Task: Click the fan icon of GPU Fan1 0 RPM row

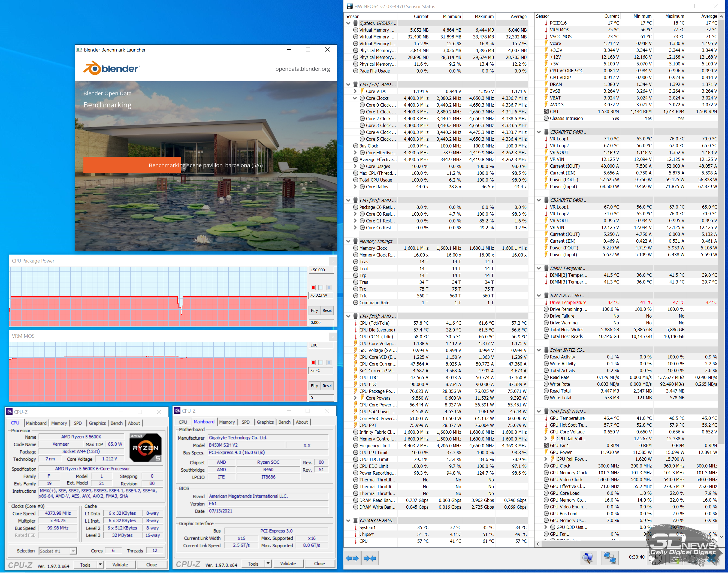Action: [x=546, y=445]
